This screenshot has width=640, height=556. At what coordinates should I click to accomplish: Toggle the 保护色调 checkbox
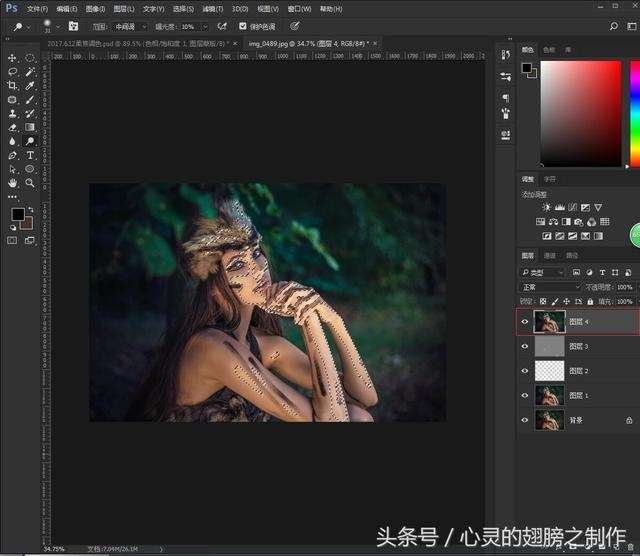[x=243, y=26]
